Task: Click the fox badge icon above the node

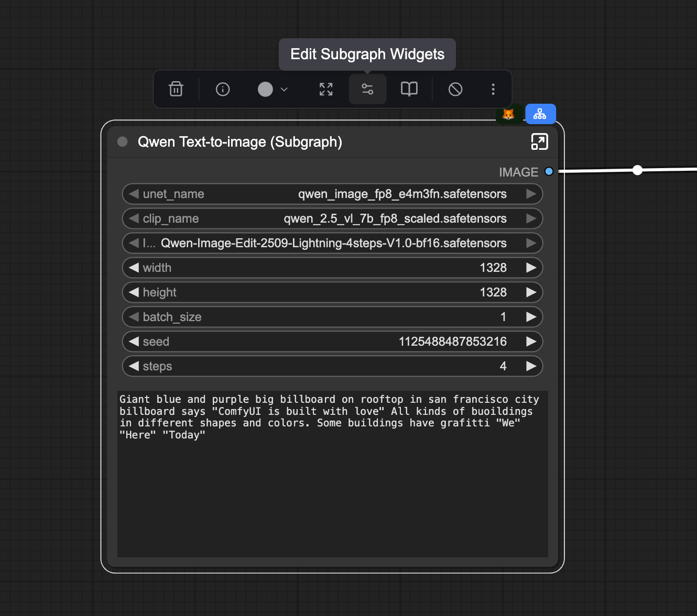Action: tap(508, 114)
